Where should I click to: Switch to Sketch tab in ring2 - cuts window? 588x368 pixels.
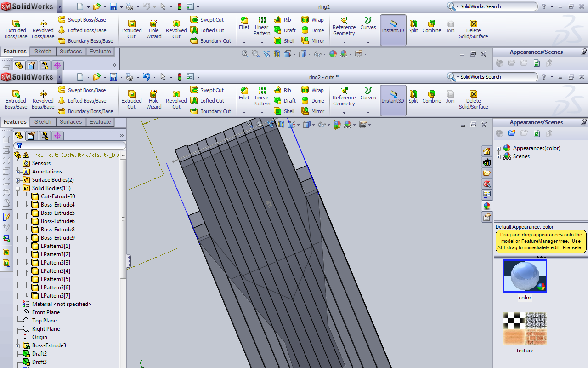click(x=43, y=122)
